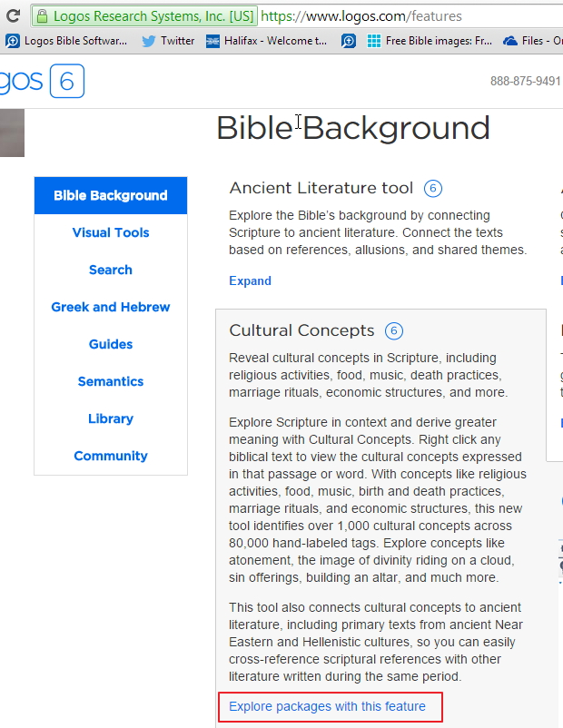Click the Logos 6 logo

pyautogui.click(x=42, y=82)
